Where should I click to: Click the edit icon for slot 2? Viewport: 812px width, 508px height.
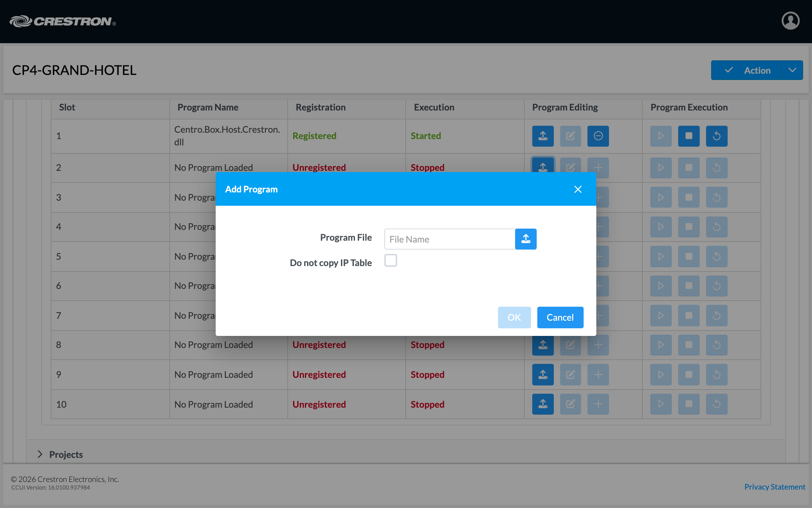(x=570, y=165)
